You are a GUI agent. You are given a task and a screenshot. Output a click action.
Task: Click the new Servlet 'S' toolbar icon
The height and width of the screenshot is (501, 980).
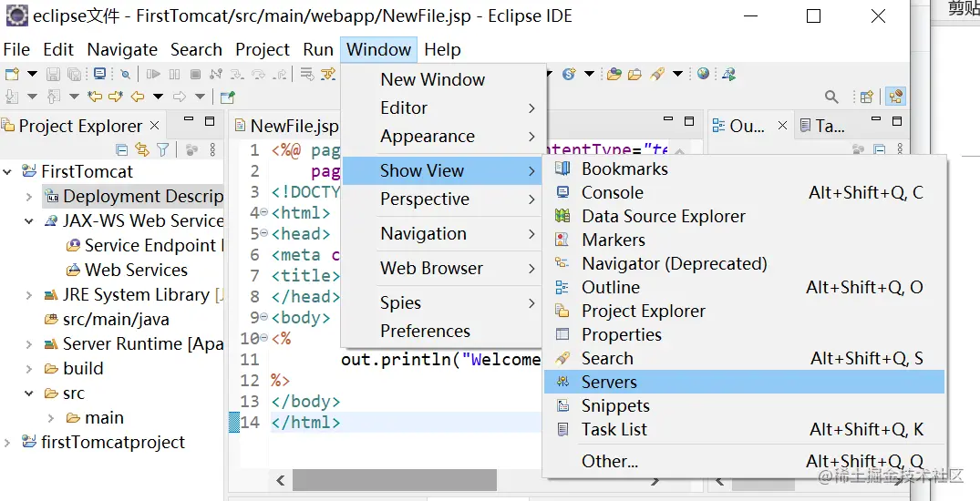point(569,75)
